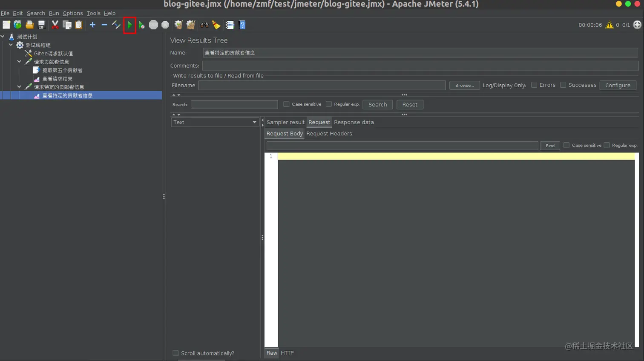This screenshot has width=644, height=361.
Task: Open the File menu
Action: pyautogui.click(x=5, y=13)
